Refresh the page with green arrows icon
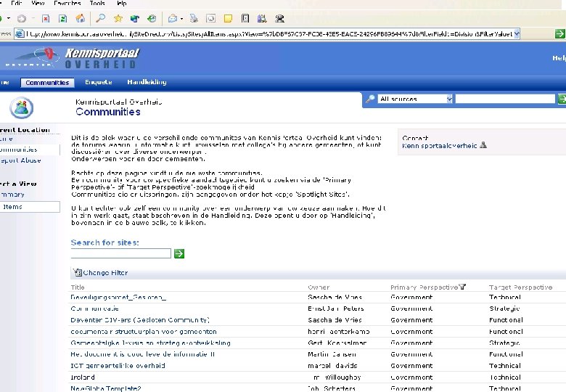 63,18
